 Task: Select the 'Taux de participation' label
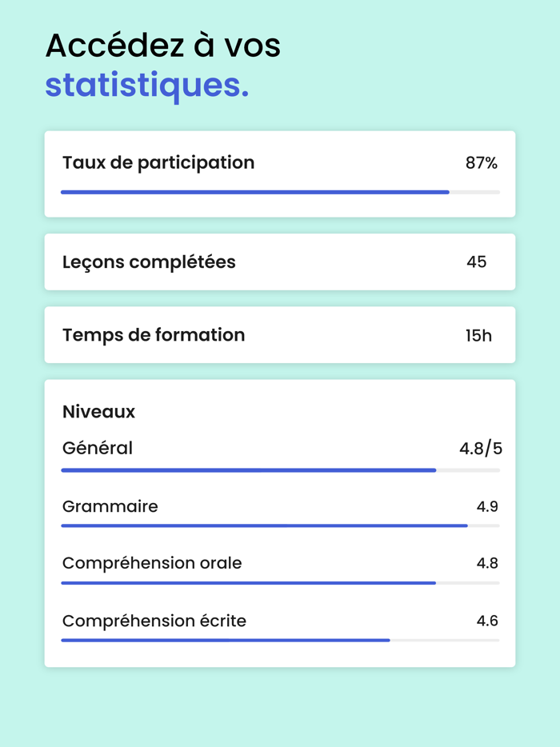[158, 162]
